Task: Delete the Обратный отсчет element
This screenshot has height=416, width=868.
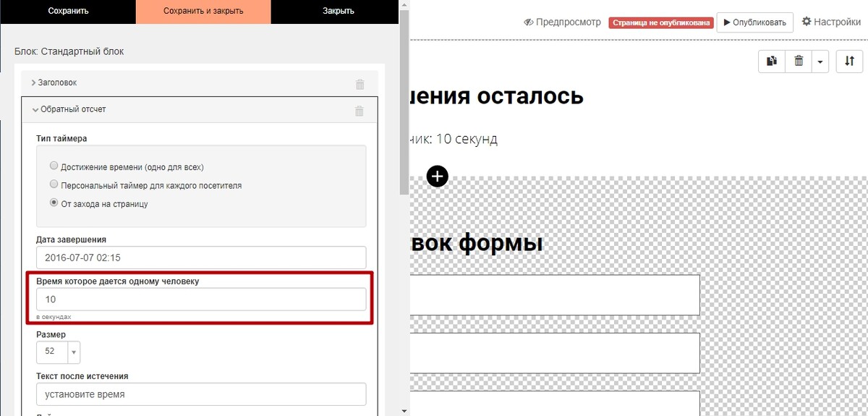Action: 359,111
